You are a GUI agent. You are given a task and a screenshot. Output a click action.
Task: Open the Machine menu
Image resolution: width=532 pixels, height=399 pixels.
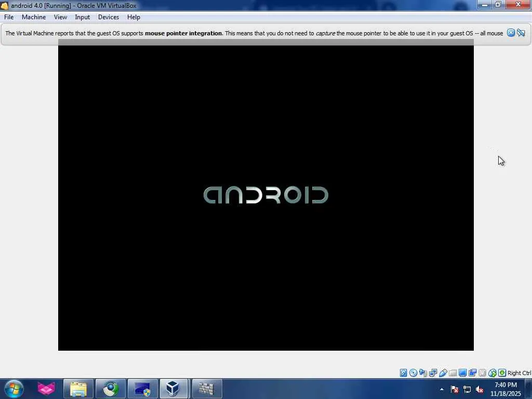pos(34,17)
